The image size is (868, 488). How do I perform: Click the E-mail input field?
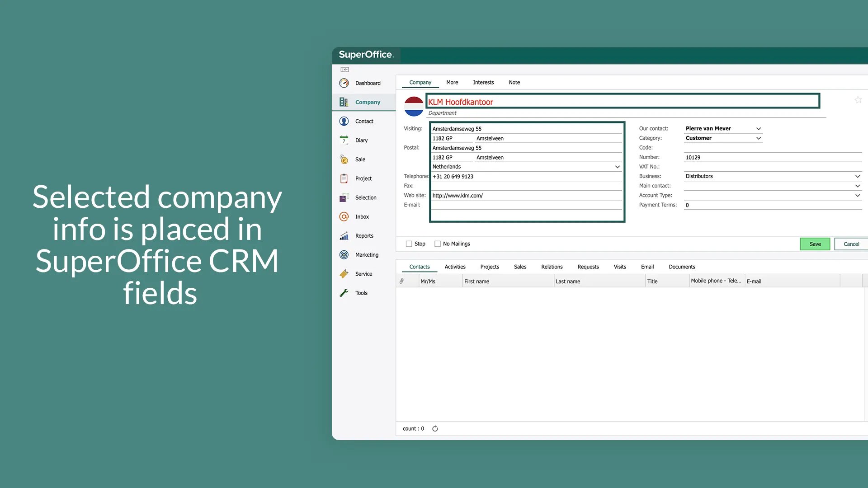coord(527,205)
